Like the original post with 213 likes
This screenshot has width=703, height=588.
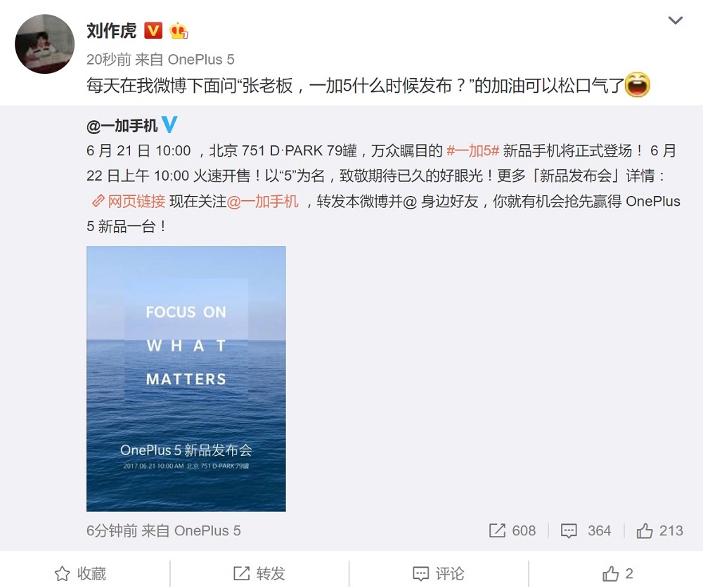pyautogui.click(x=659, y=530)
